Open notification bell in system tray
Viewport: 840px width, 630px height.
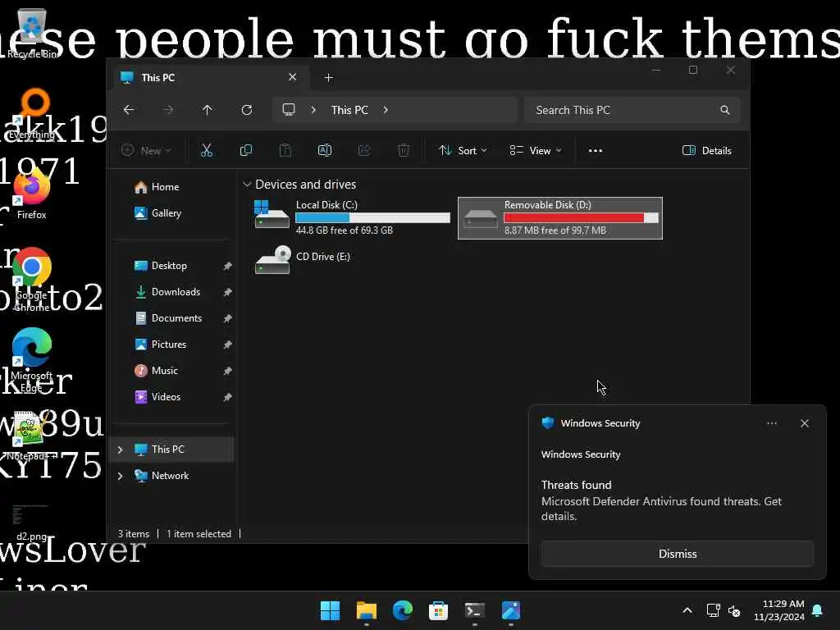[x=818, y=610]
